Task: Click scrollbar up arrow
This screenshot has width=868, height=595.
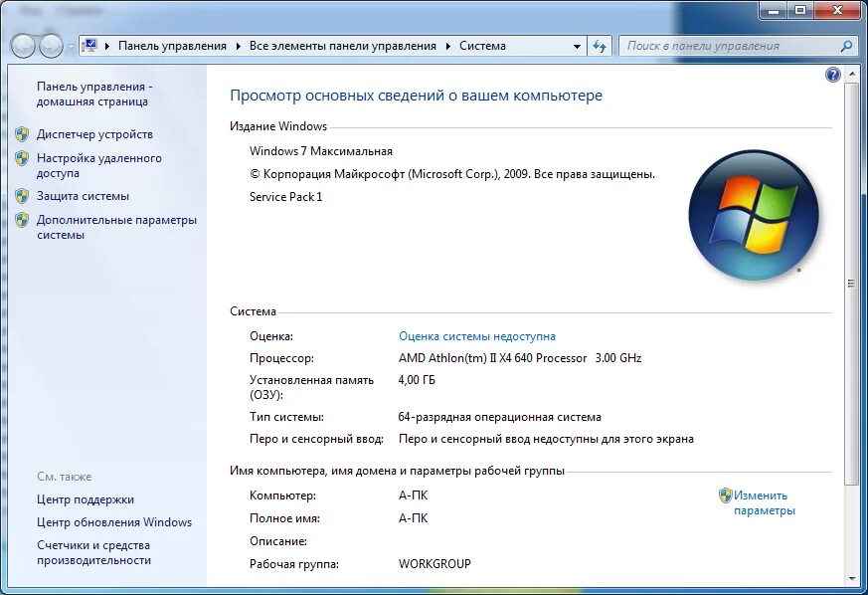Action: 851,75
